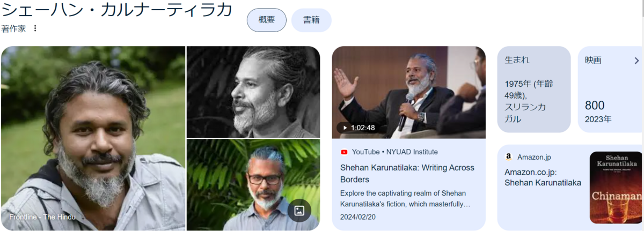Play the 1:02:48 video
This screenshot has width=644, height=231.
point(357,128)
